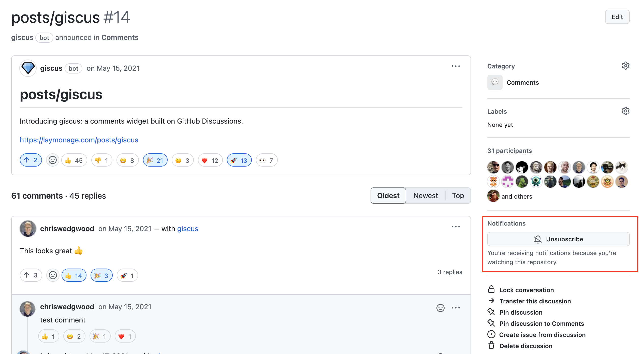Open the comment options ellipsis menu
644x354 pixels.
456,66
